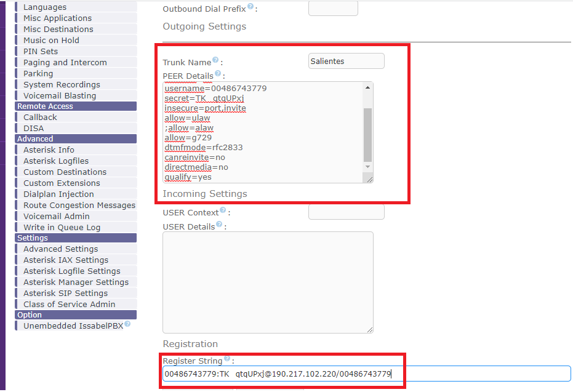The image size is (573, 392).
Task: Click help icon beside USER Details
Action: 219,225
